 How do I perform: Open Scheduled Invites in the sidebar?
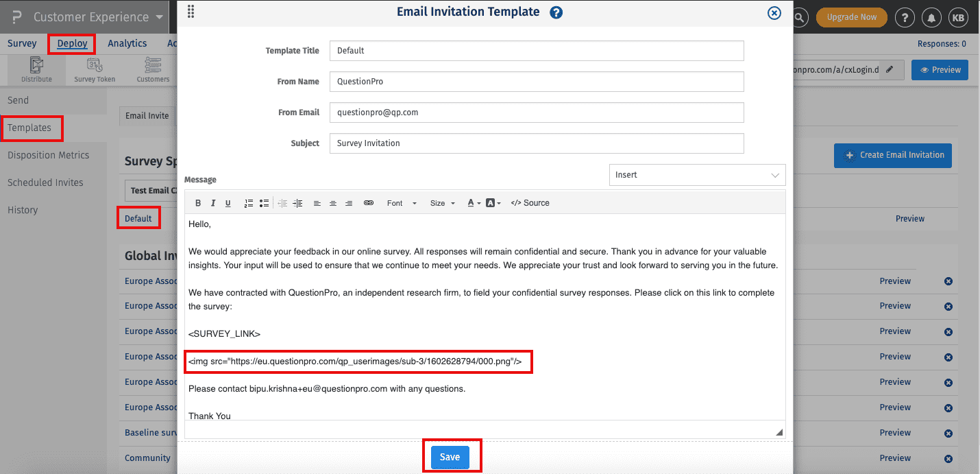pyautogui.click(x=45, y=182)
